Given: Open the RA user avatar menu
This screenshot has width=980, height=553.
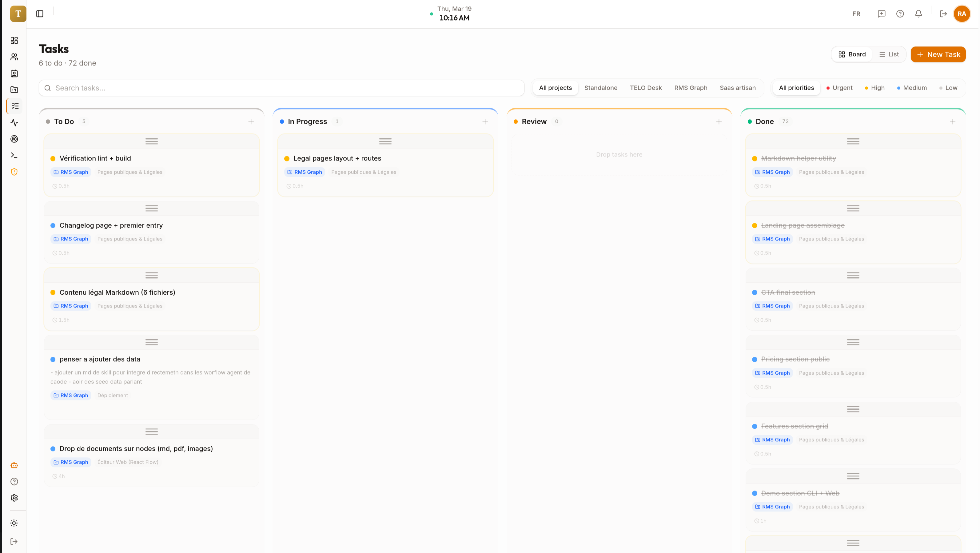Looking at the screenshot, I should pos(961,14).
